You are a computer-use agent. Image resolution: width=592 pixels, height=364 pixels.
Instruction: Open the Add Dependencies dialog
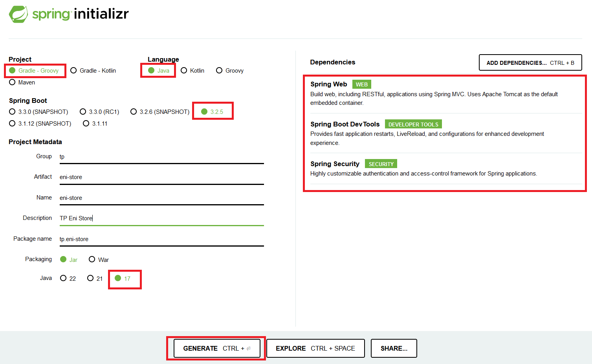click(530, 63)
